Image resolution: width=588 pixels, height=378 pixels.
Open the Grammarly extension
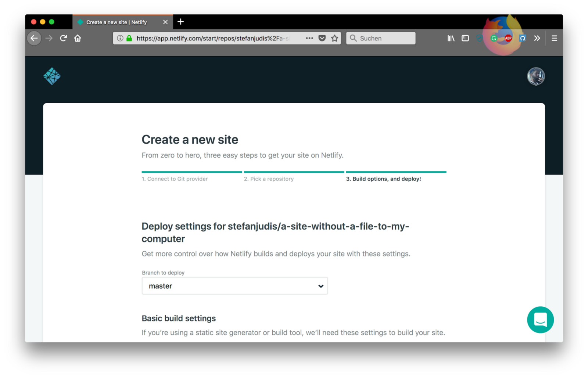[x=494, y=38]
